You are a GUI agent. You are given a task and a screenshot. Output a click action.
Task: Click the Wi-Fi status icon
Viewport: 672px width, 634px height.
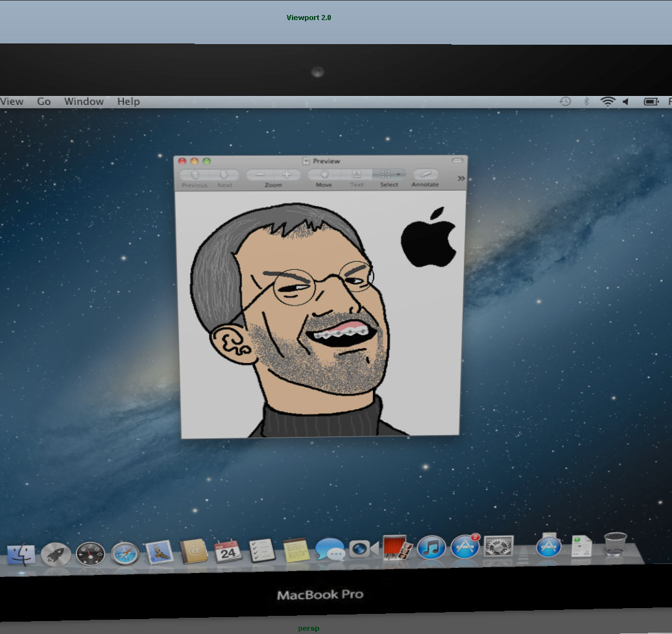pos(608,101)
